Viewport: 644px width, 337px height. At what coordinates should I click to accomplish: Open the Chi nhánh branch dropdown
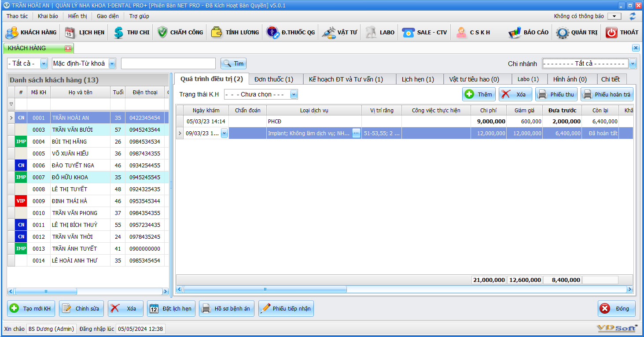coord(633,64)
